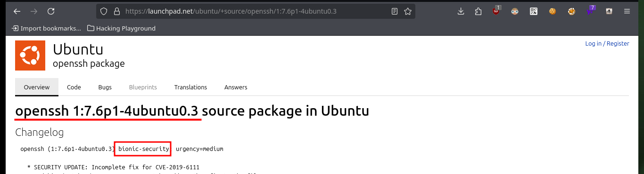Expand the Hacking Playground bookmarks folder

(122, 28)
